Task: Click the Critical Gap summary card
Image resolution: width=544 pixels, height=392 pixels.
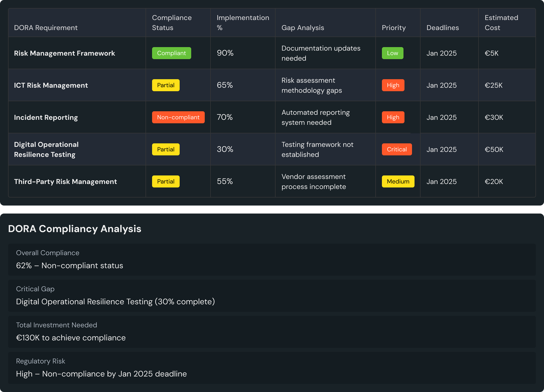Action: tap(272, 296)
